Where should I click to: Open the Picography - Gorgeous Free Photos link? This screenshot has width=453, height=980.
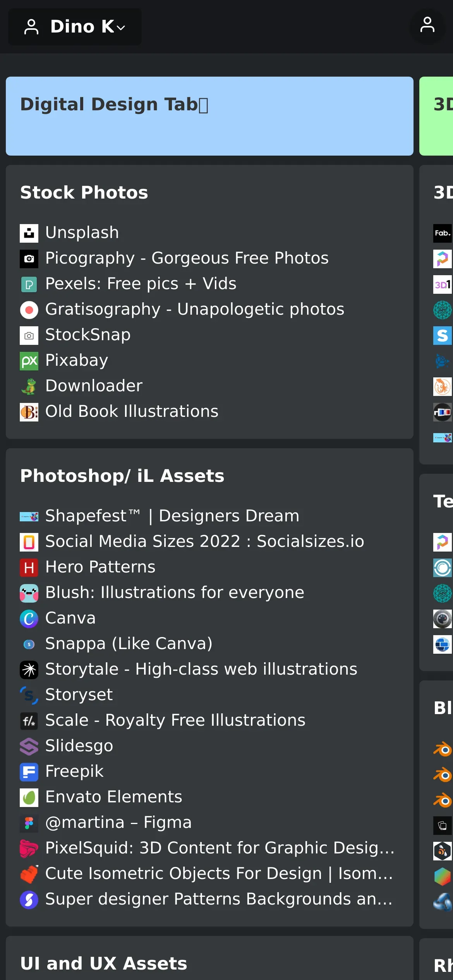click(x=187, y=258)
